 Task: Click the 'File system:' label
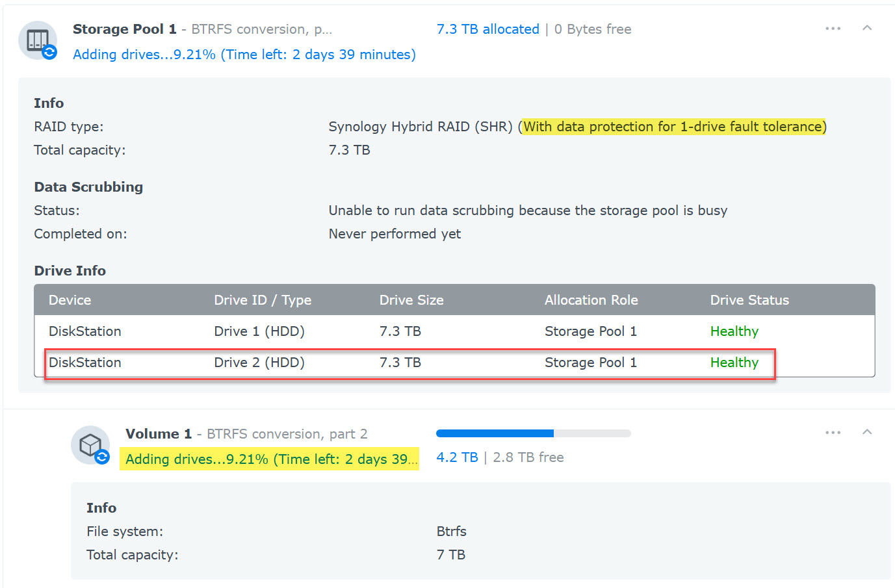[125, 531]
